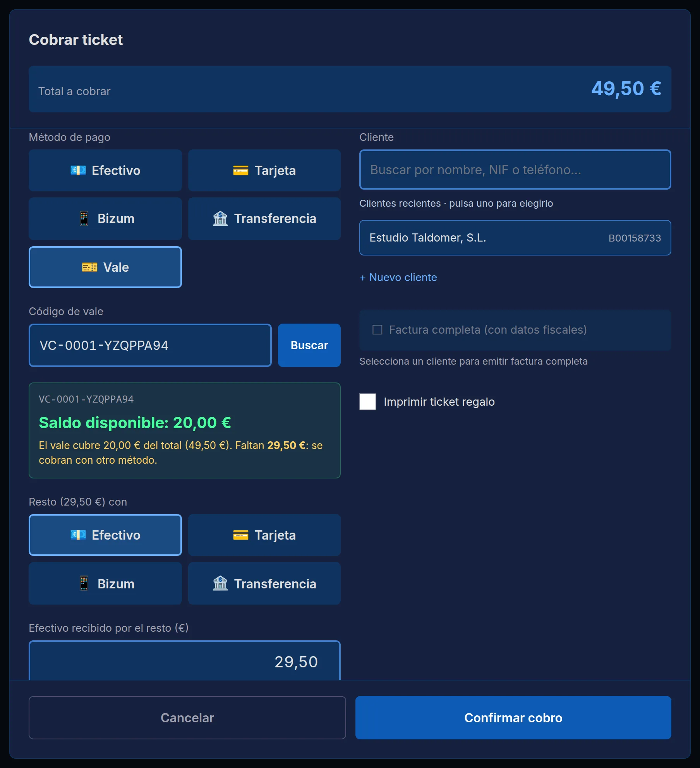Open the Nuevo cliente link

(398, 277)
